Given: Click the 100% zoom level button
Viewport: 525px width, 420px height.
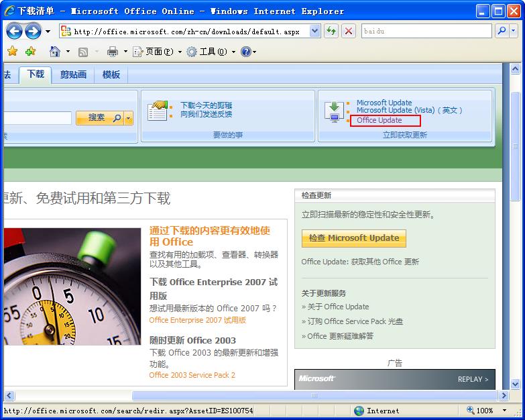Looking at the screenshot, I should point(480,411).
